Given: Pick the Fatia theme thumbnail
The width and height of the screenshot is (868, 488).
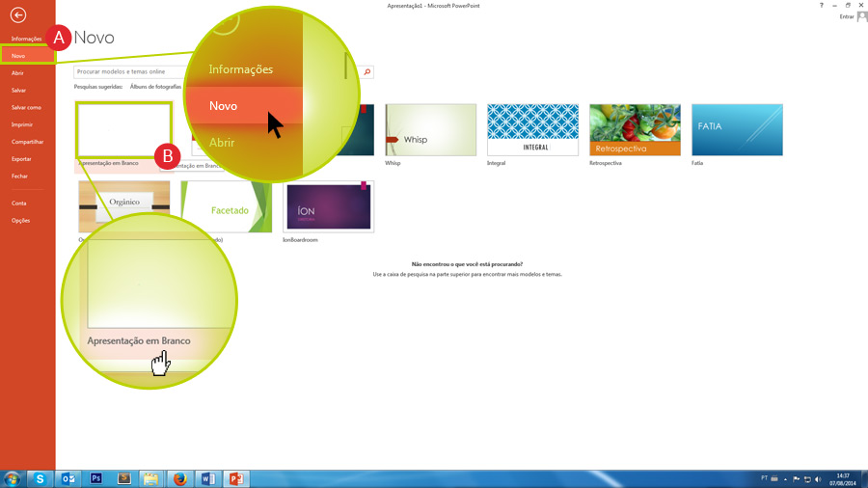Looking at the screenshot, I should pyautogui.click(x=737, y=129).
